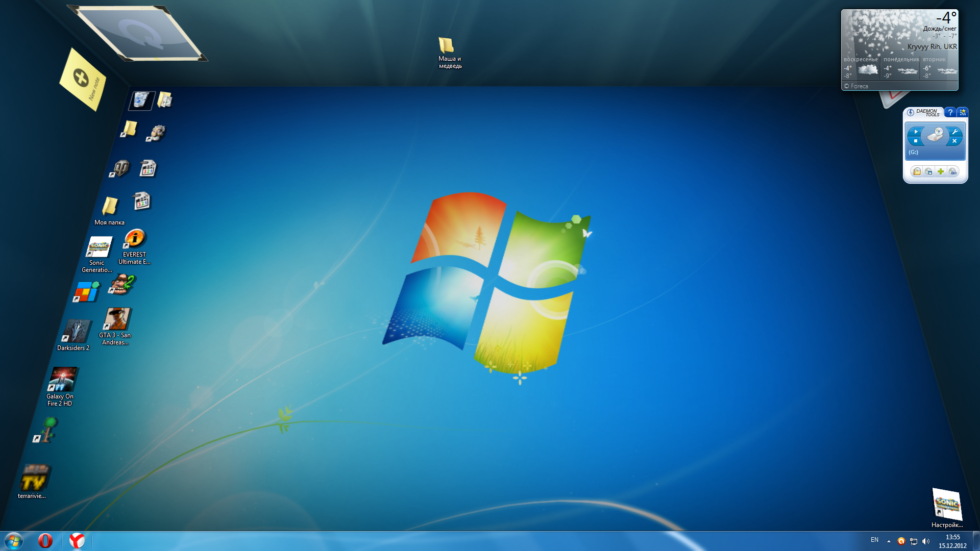This screenshot has height=551, width=980.
Task: Select вторник forecast in weather gadget
Action: coord(940,68)
